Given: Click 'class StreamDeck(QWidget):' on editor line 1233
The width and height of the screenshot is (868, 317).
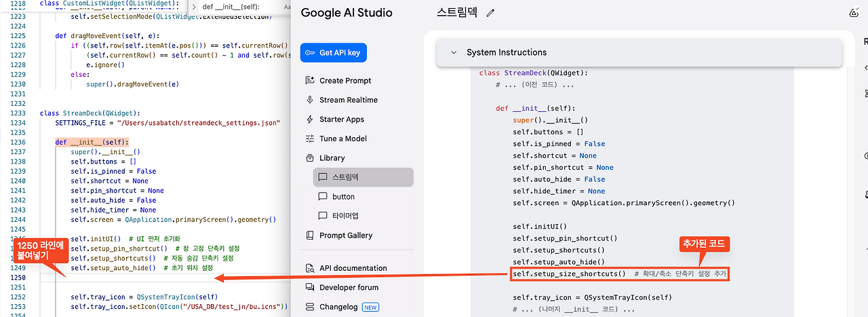Looking at the screenshot, I should click(x=90, y=113).
